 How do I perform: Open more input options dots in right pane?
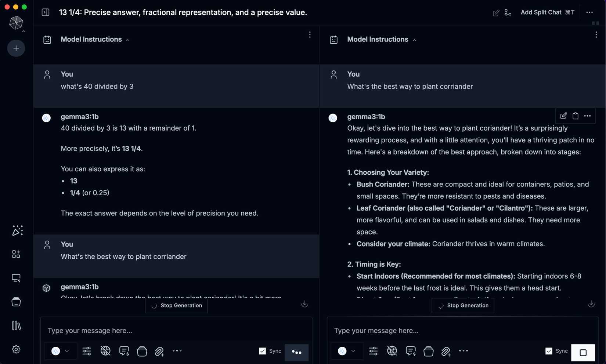coord(463,351)
